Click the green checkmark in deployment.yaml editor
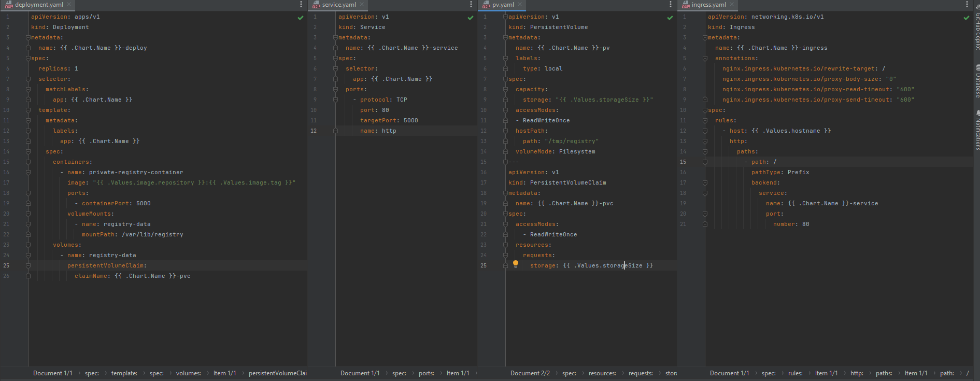980x381 pixels. coord(301,18)
